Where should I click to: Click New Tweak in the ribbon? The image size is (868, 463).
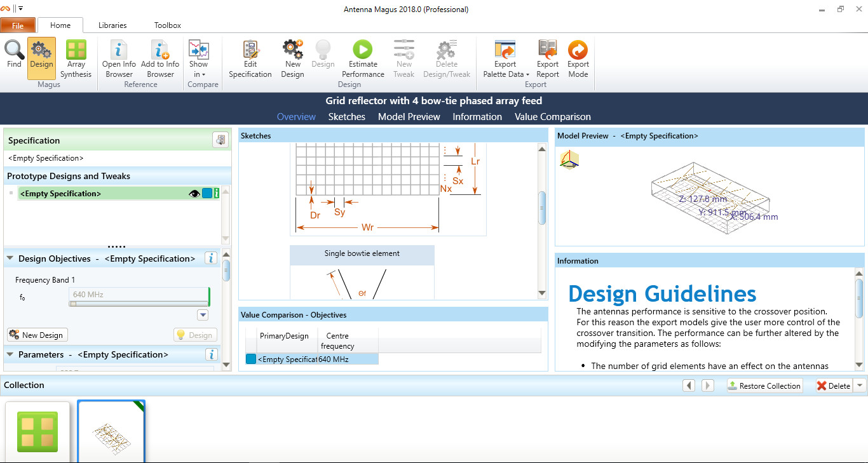(x=404, y=58)
